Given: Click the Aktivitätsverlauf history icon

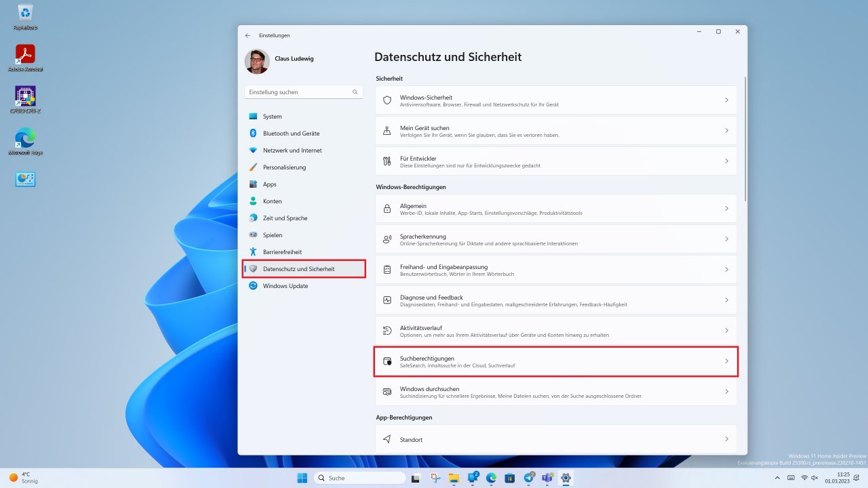Looking at the screenshot, I should click(387, 331).
